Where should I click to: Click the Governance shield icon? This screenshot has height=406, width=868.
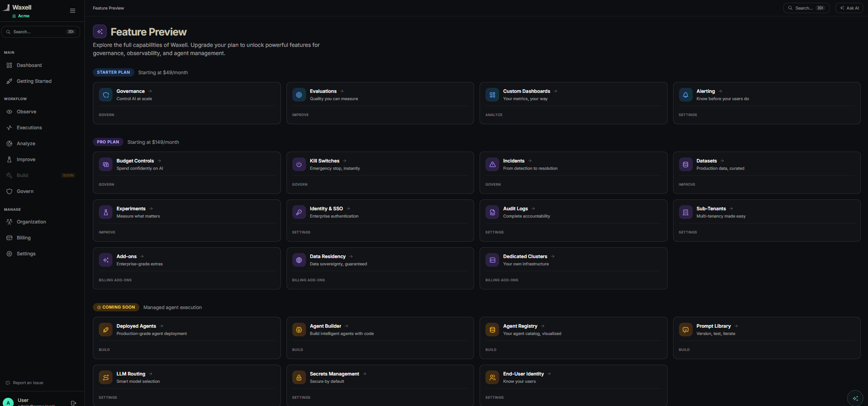click(x=106, y=95)
